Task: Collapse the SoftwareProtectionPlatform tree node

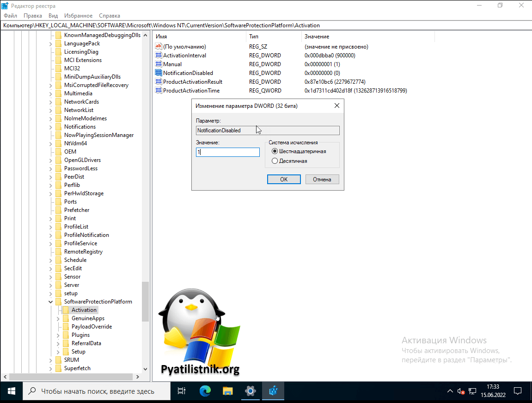Action: [x=51, y=302]
